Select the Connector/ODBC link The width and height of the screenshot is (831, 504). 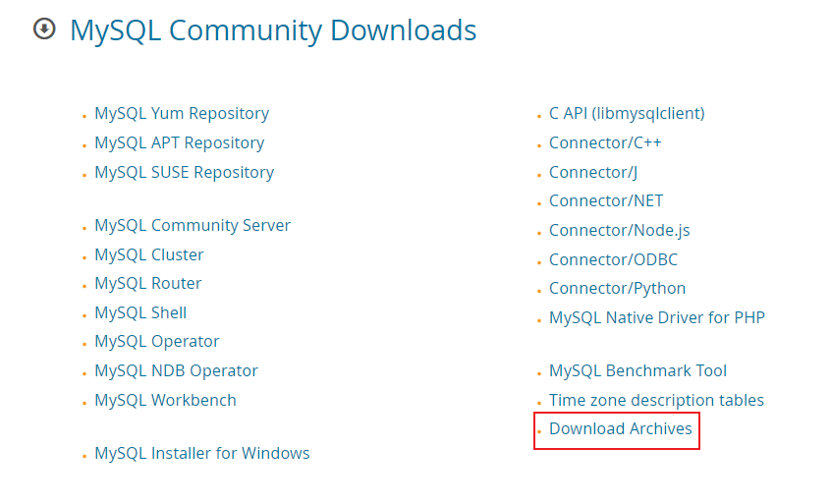pyautogui.click(x=613, y=259)
